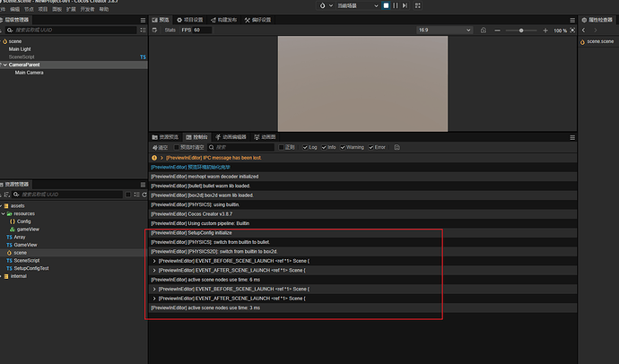Click the fullscreen grid icon beside playback controls
Screen dimensions: 619x364
click(418, 5)
